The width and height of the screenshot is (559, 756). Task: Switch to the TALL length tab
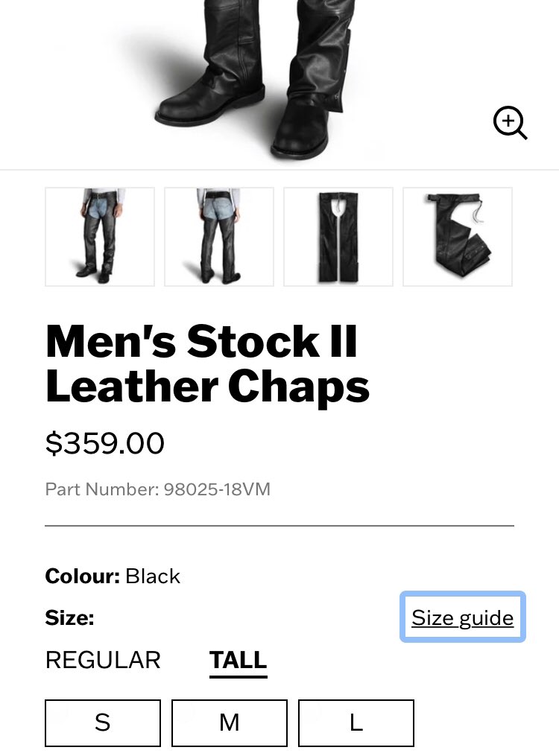point(239,661)
